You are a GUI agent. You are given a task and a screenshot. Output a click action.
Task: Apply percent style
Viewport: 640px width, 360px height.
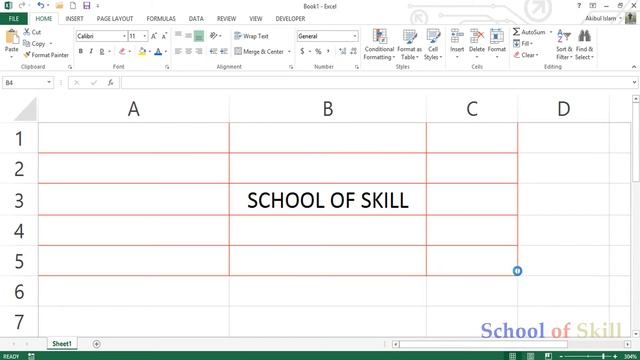point(318,51)
